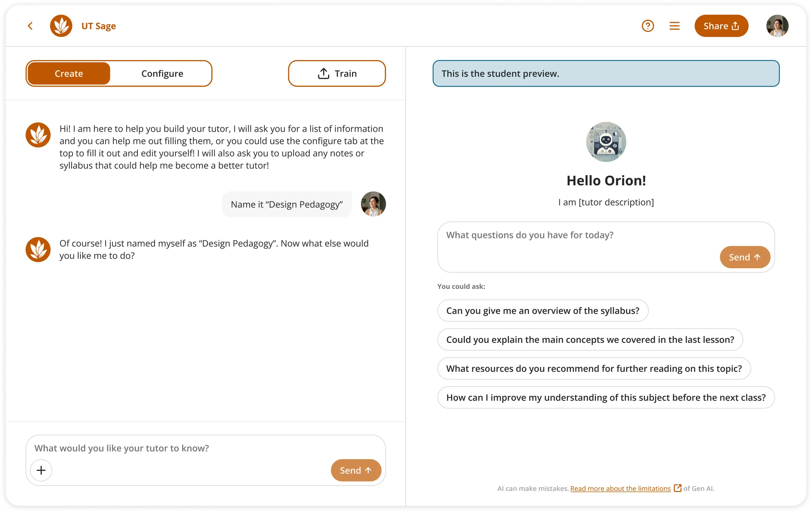Click the plus icon to attach a file

[x=41, y=470]
